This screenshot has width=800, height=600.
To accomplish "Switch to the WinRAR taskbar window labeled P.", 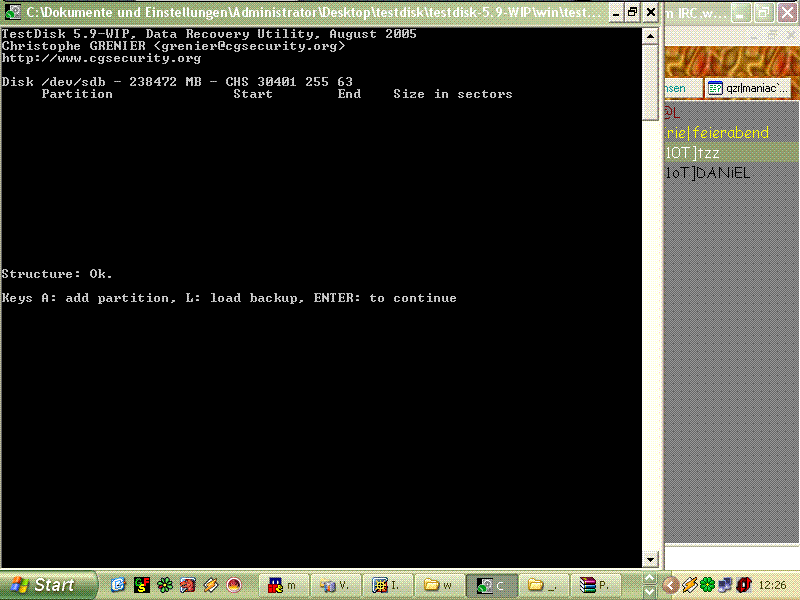I will [596, 585].
